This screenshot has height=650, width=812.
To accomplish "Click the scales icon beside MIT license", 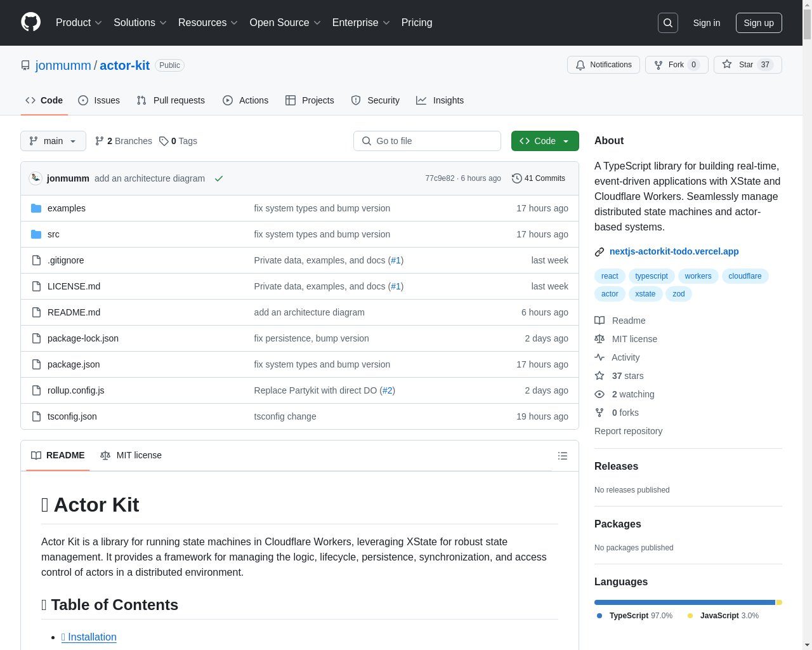I will click(x=599, y=339).
